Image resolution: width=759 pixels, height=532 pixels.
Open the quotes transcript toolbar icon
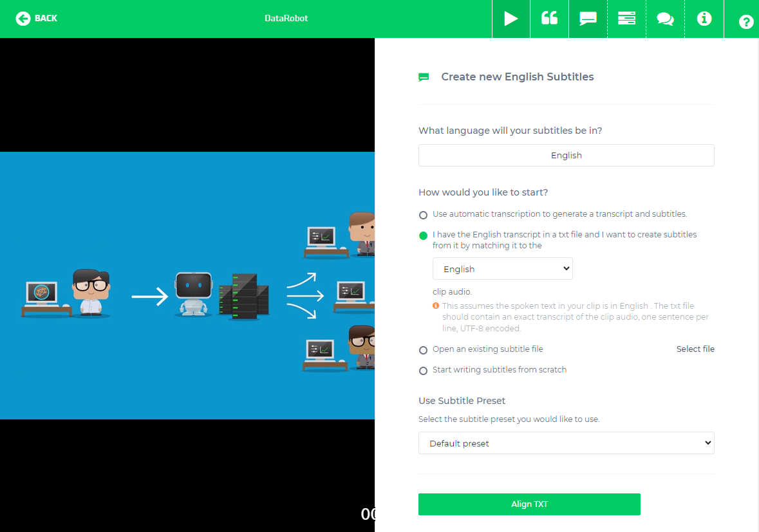[549, 19]
